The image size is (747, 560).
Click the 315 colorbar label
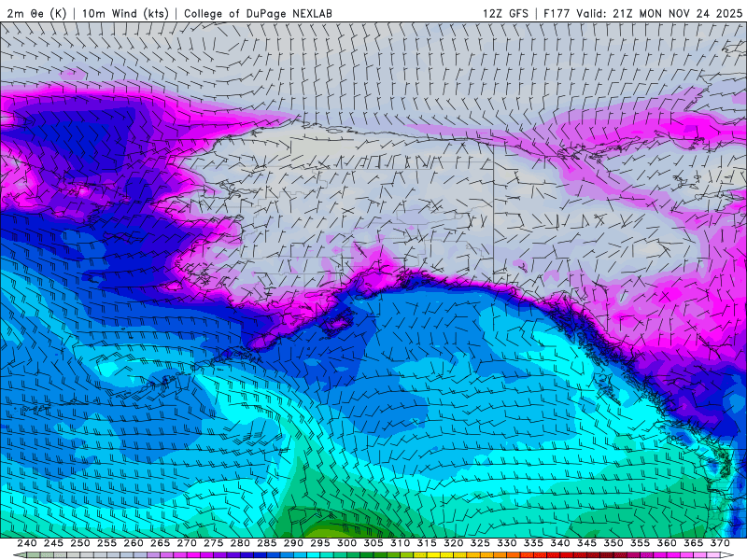coord(427,543)
